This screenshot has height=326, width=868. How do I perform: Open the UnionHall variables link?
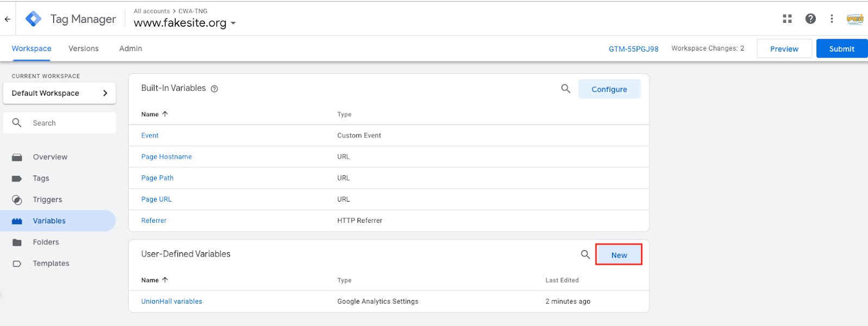coord(171,302)
